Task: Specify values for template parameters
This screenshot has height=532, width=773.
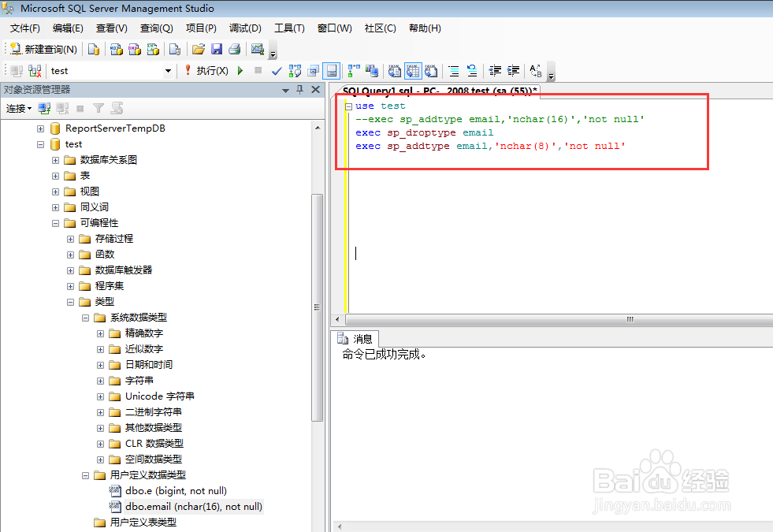Action: [x=536, y=71]
